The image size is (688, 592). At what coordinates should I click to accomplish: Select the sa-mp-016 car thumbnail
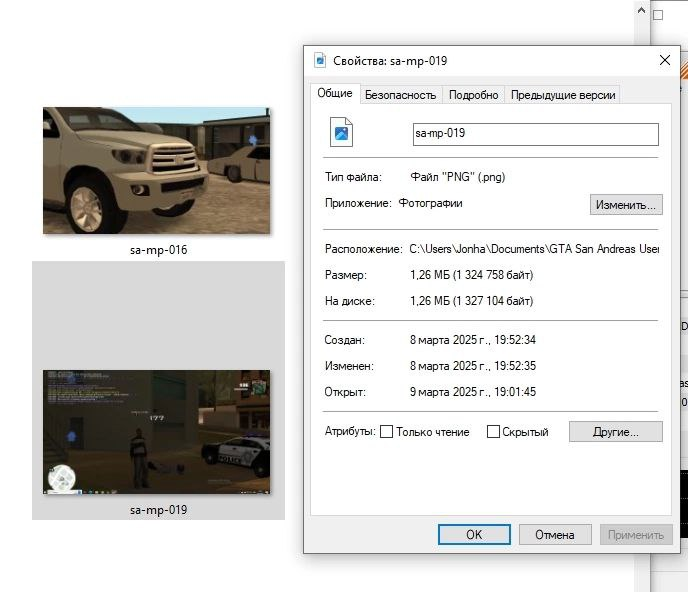(157, 171)
